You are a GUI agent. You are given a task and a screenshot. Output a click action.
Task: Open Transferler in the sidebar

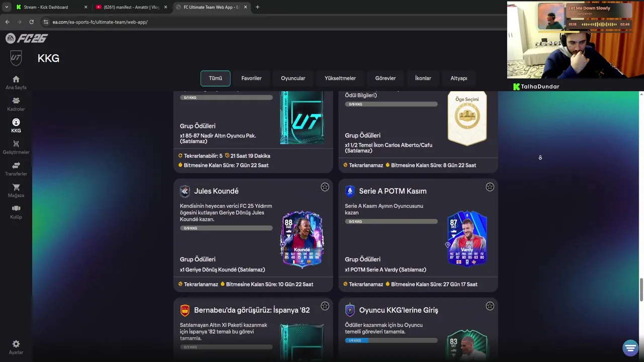[16, 169]
